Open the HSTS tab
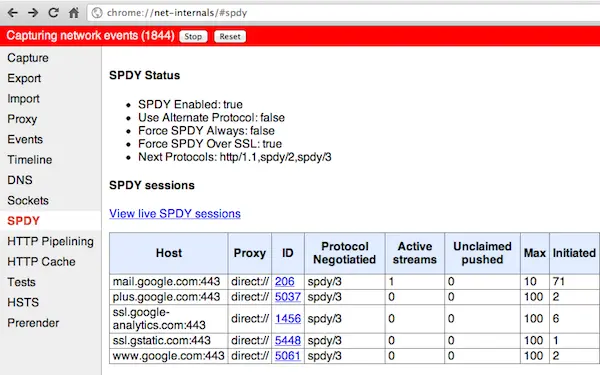The height and width of the screenshot is (375, 600). pyautogui.click(x=23, y=302)
